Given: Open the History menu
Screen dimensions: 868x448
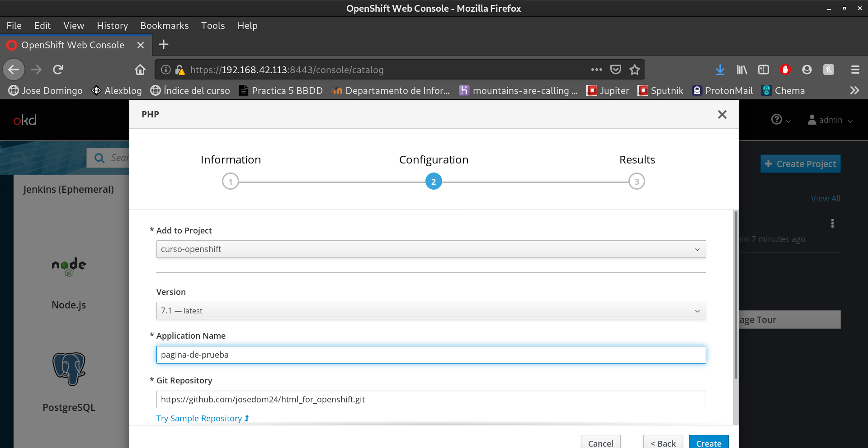Looking at the screenshot, I should pos(112,26).
